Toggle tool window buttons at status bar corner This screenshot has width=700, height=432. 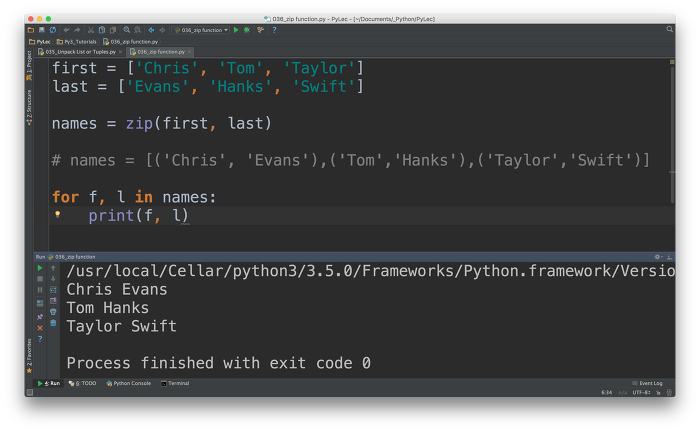[30, 392]
